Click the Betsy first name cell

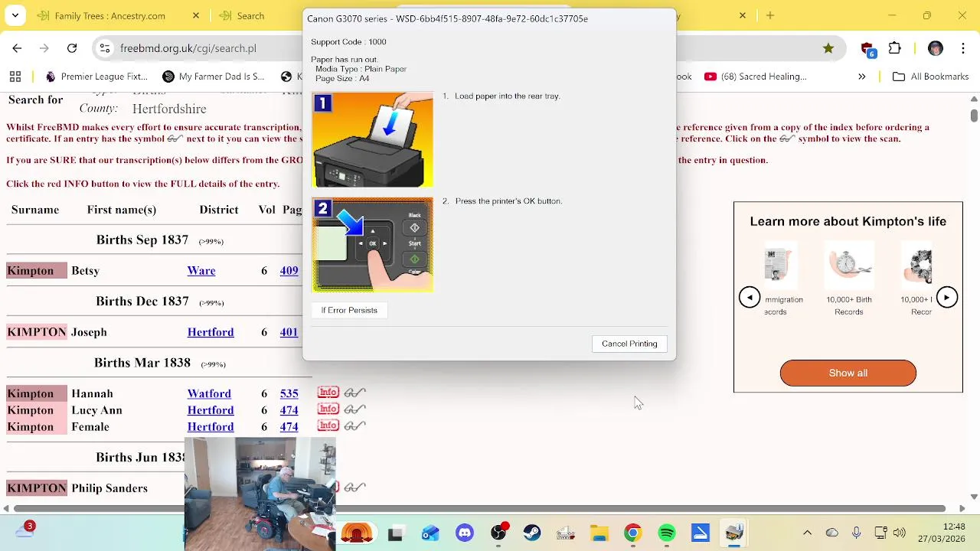[85, 271]
